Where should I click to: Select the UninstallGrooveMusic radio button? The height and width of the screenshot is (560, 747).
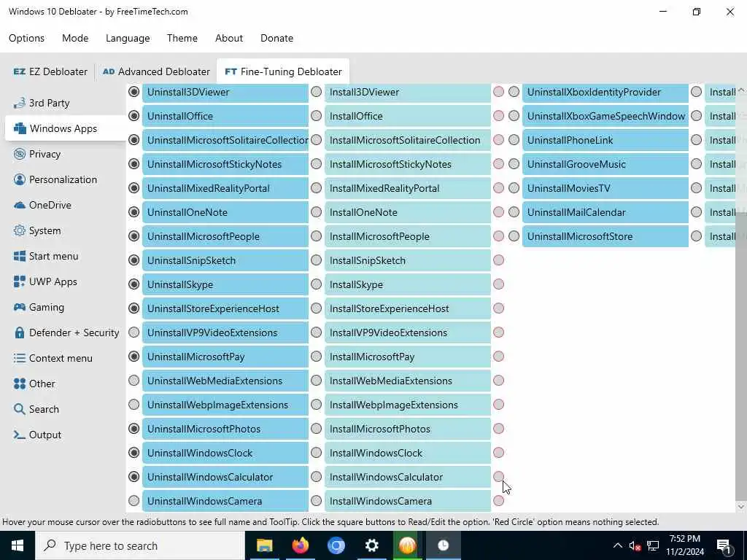(514, 164)
